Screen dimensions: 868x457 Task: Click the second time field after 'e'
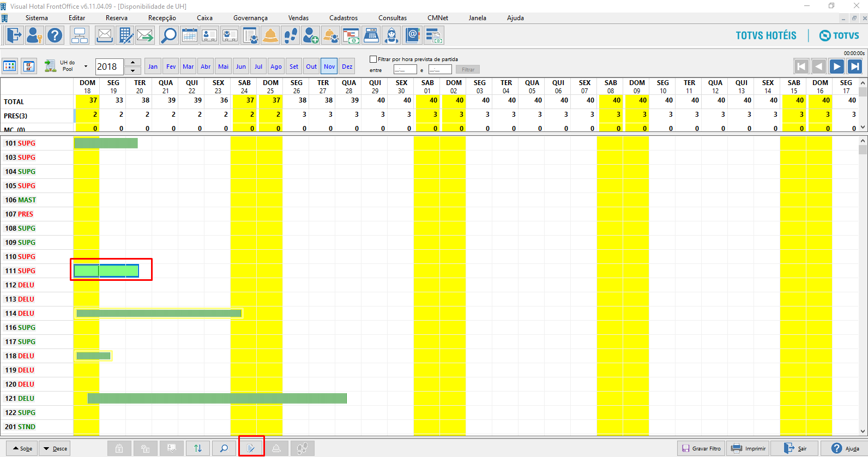pos(440,69)
